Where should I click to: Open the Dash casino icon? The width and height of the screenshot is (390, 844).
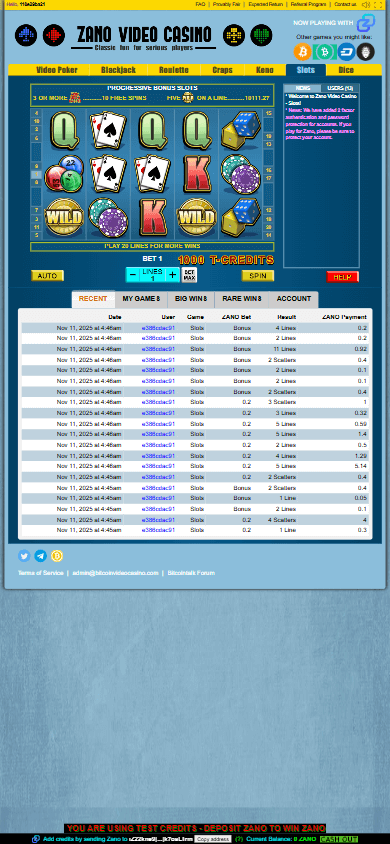point(346,52)
